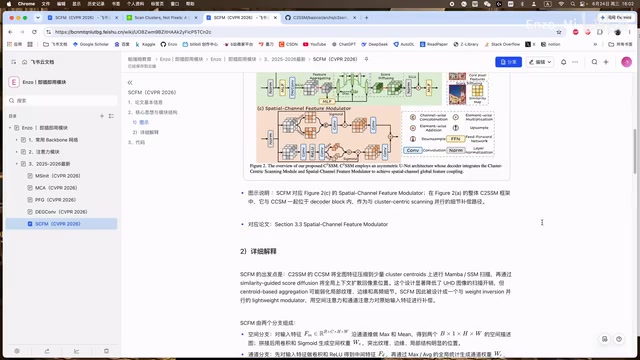Click the settings gear at sidebar bottom

tap(17, 351)
